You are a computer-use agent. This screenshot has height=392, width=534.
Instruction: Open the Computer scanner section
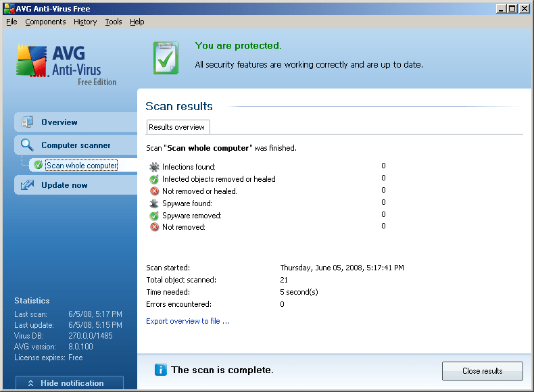(76, 145)
